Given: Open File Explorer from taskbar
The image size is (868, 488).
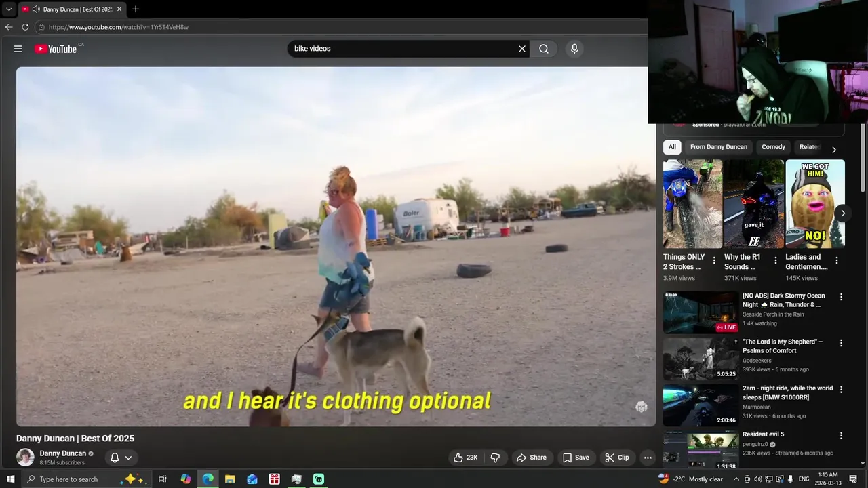Looking at the screenshot, I should (x=230, y=479).
